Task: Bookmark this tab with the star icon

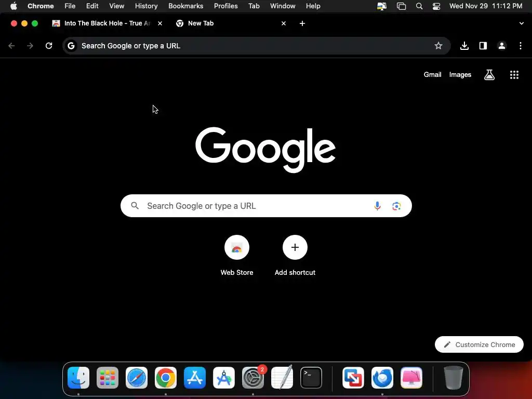Action: 438,46
